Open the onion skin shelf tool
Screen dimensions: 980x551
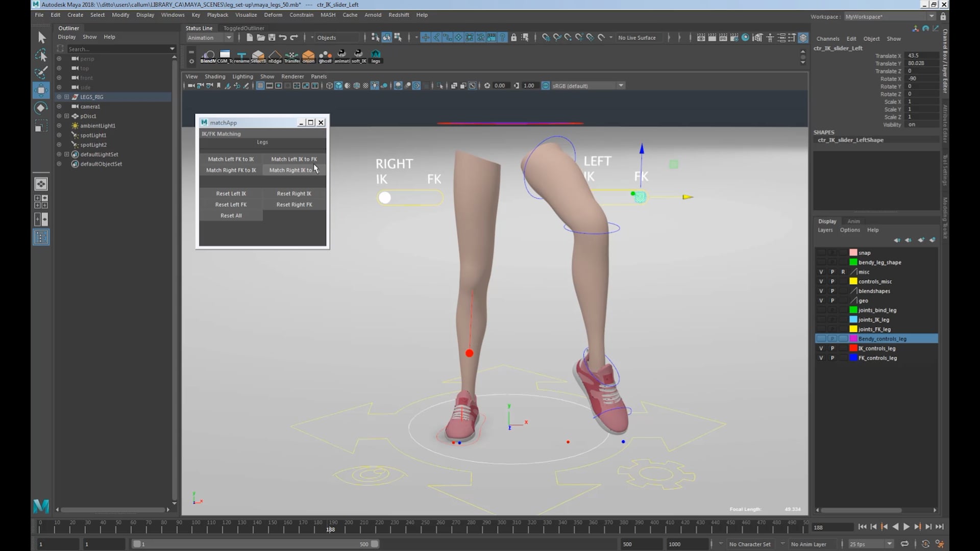[x=308, y=56]
